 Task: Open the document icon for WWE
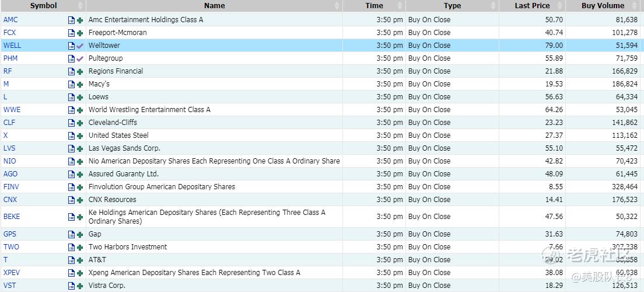click(x=72, y=110)
